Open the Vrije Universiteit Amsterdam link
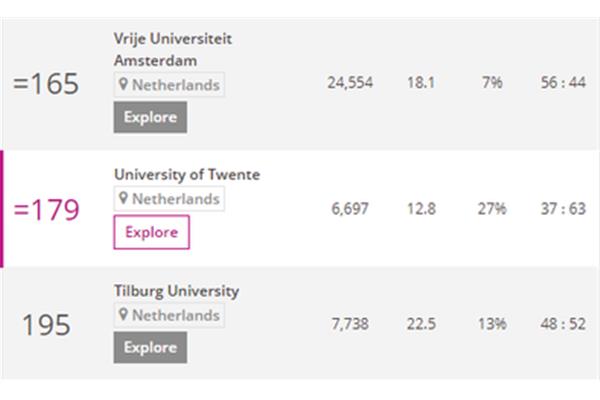Viewport: 600px width, 400px height. coord(173,49)
